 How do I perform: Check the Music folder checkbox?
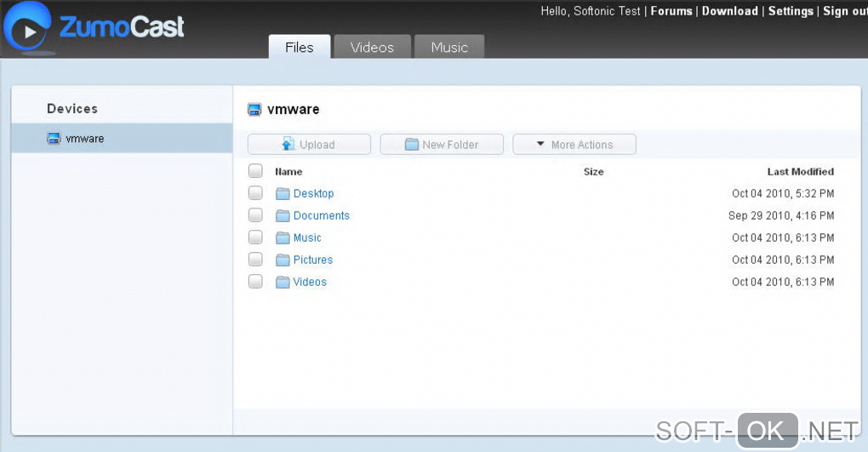point(255,237)
